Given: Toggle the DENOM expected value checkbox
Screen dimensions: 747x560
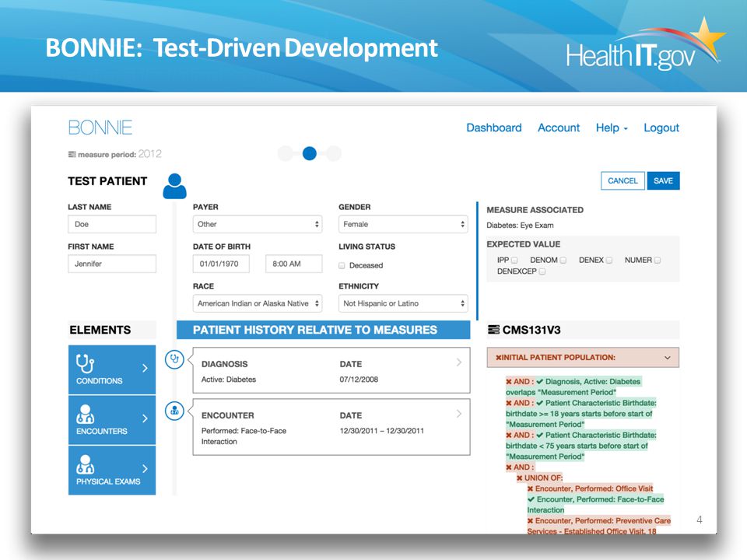Looking at the screenshot, I should click(563, 260).
